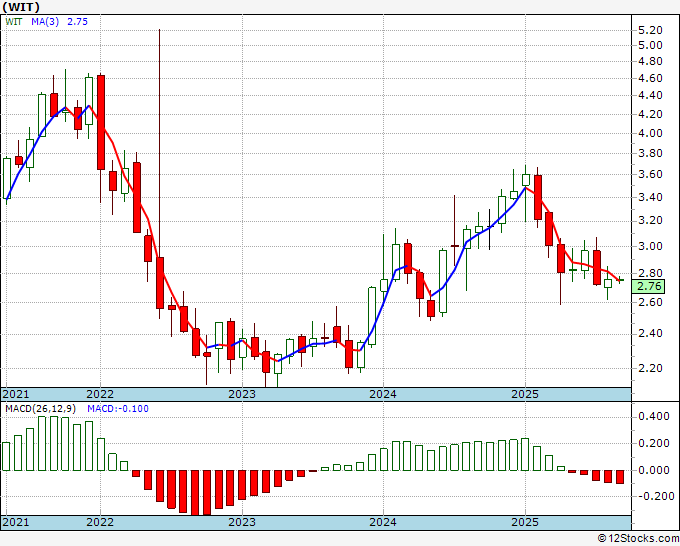Click the 2.20 price axis label

651,368
